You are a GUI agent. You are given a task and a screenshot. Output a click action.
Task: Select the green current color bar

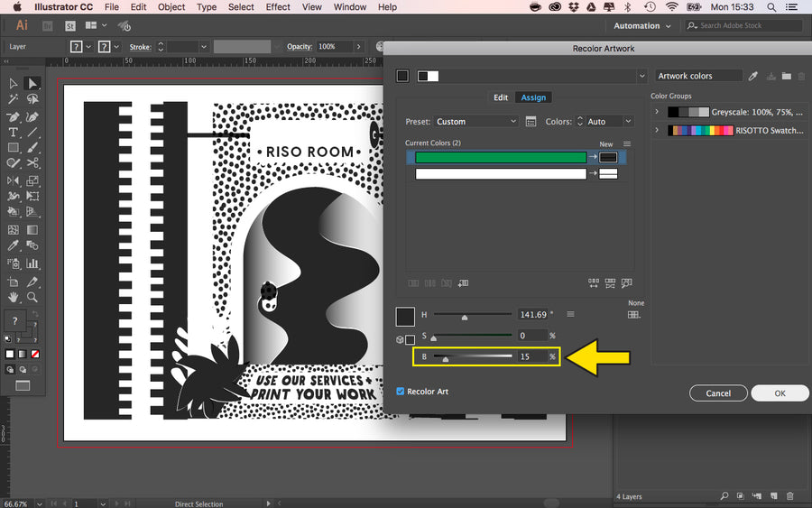point(501,157)
